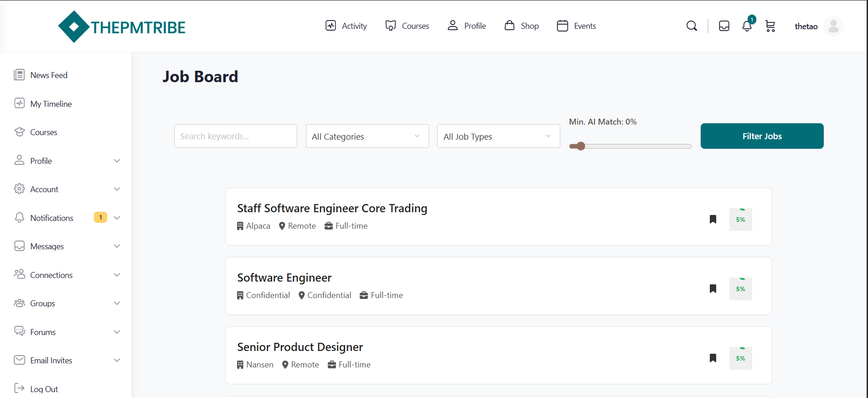Open the All Categories dropdown
The image size is (868, 398).
click(367, 136)
